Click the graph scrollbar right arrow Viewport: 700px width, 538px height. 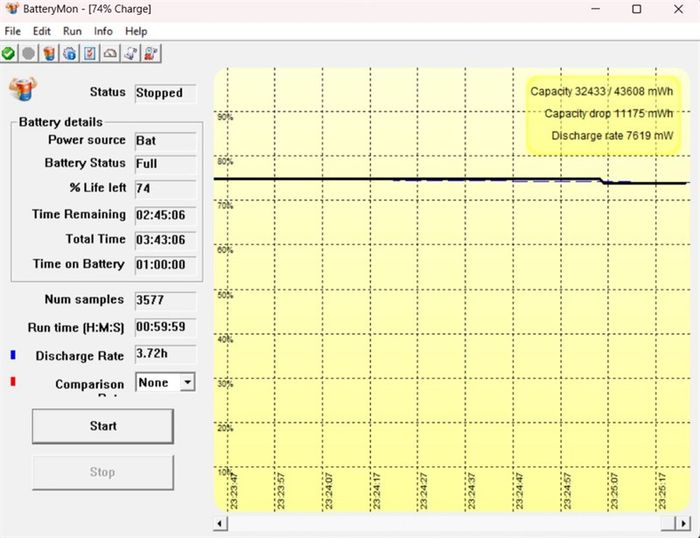(683, 523)
